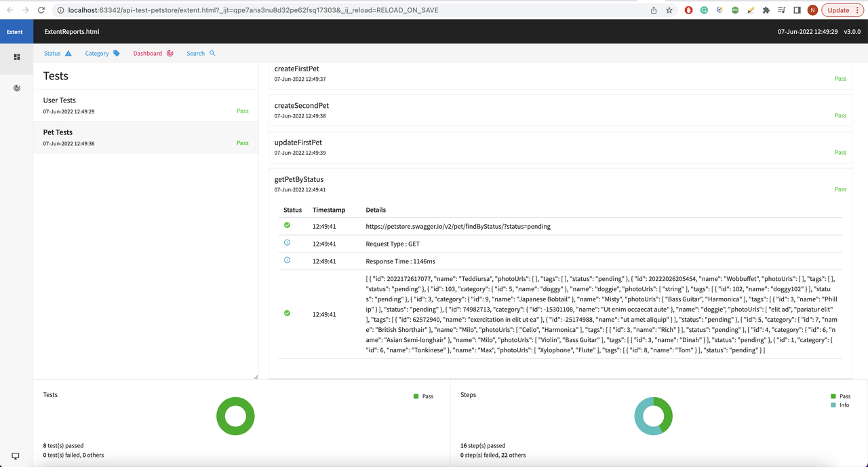Toggle Info legend in Steps chart
This screenshot has height=467, width=868.
(840, 405)
